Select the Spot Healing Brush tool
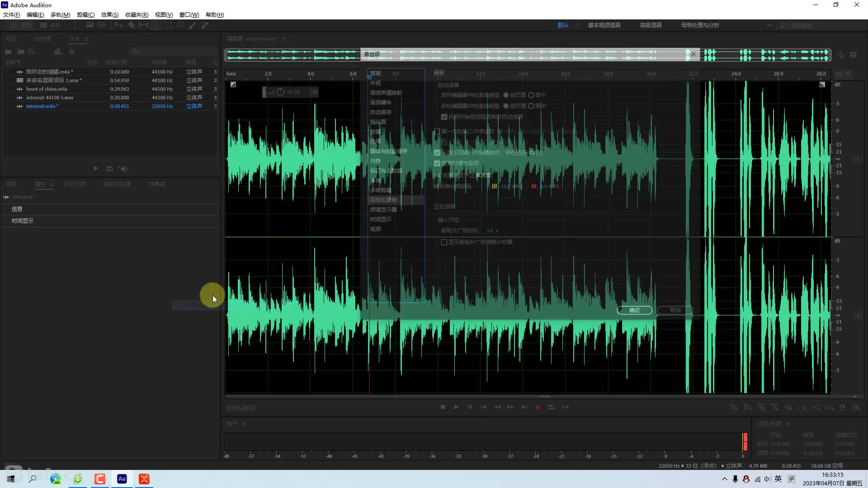This screenshot has height=488, width=868. (x=205, y=25)
